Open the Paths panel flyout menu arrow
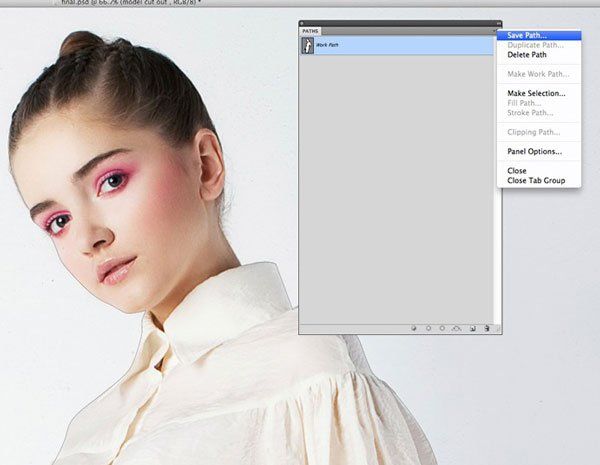This screenshot has height=465, width=600. (495, 31)
